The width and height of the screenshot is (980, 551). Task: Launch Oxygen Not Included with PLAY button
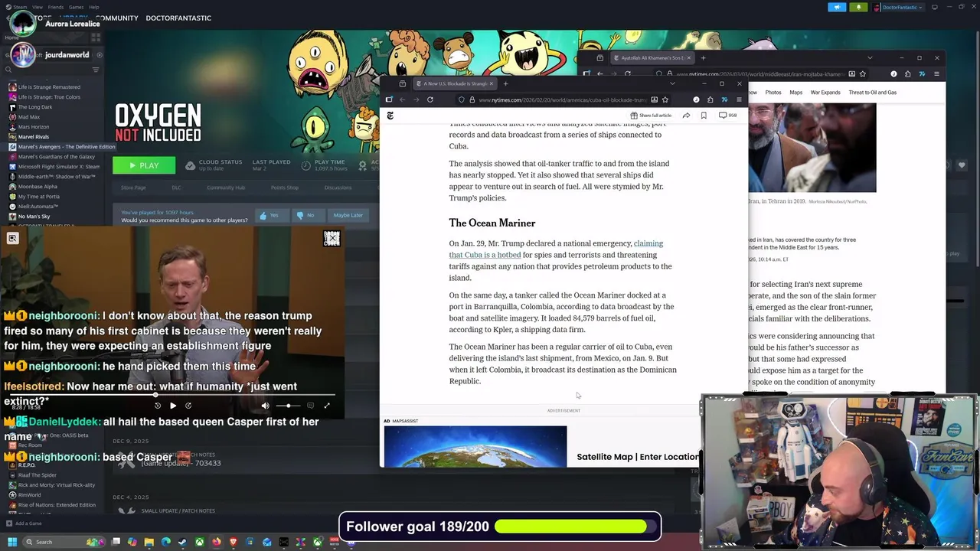[x=144, y=165]
